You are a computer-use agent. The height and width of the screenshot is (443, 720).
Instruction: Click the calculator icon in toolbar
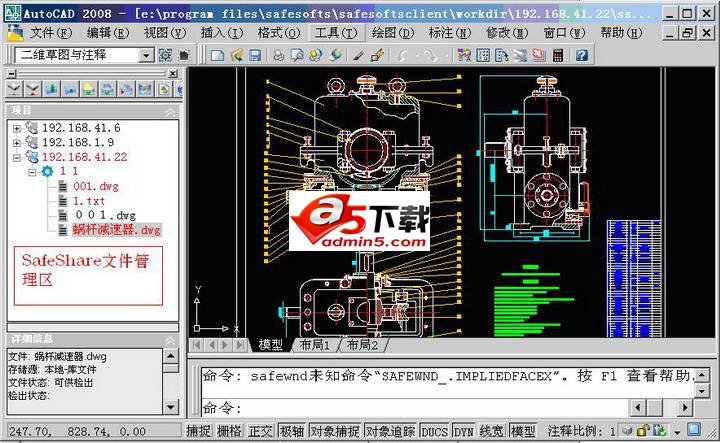(x=558, y=55)
